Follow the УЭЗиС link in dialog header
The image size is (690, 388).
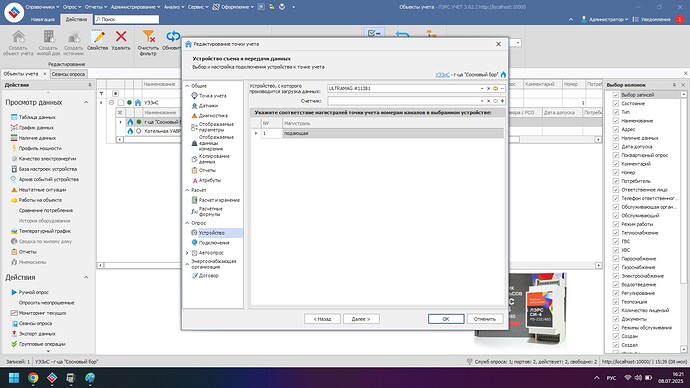tap(442, 75)
